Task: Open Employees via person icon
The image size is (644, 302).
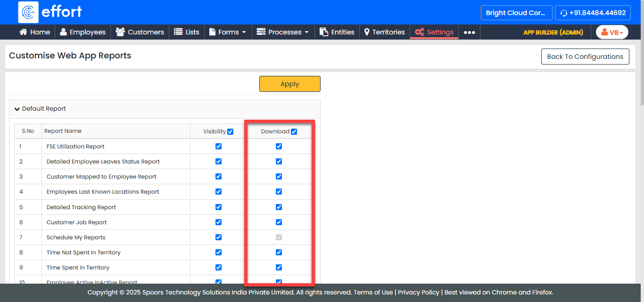Action: (64, 32)
